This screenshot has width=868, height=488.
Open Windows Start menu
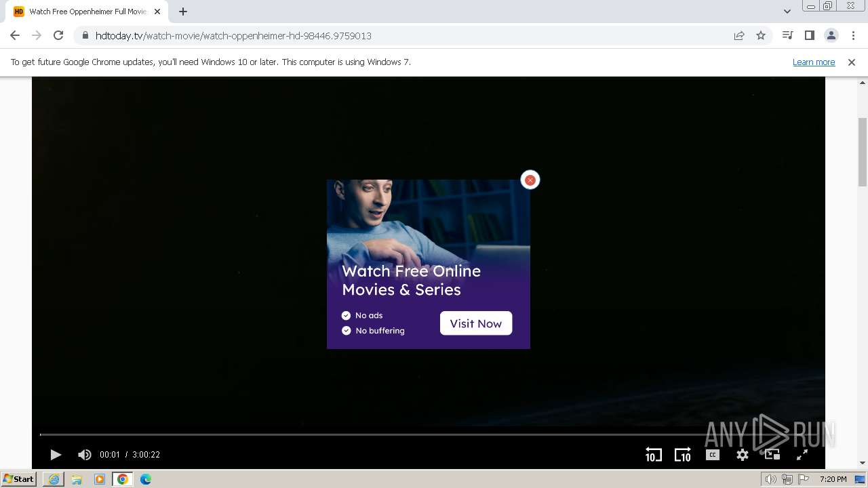(x=18, y=479)
